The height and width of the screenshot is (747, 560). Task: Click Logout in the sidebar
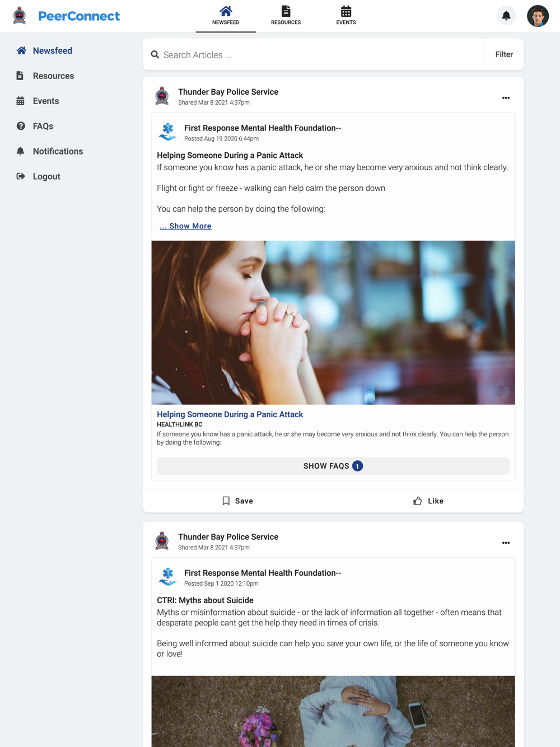click(39, 176)
